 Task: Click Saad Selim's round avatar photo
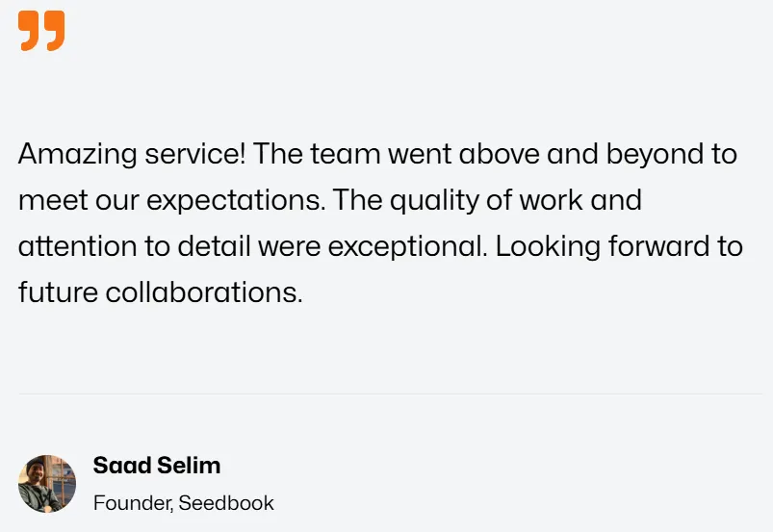(47, 484)
